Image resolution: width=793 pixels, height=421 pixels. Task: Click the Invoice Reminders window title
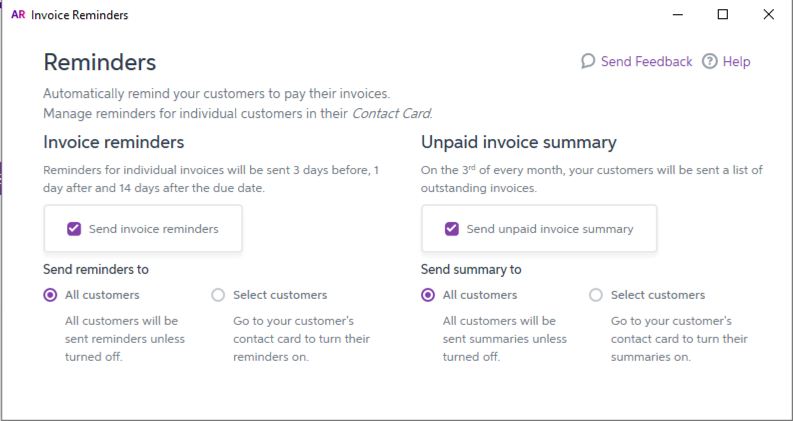(x=80, y=15)
